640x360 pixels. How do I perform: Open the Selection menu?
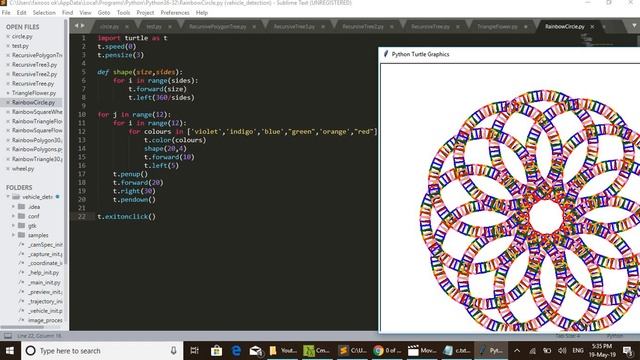coord(44,13)
